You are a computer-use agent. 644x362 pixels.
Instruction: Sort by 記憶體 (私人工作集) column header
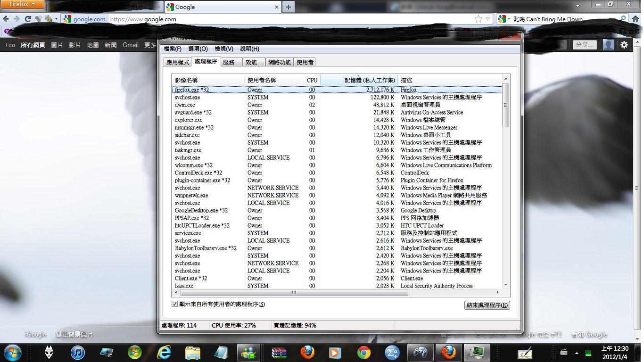(x=359, y=80)
